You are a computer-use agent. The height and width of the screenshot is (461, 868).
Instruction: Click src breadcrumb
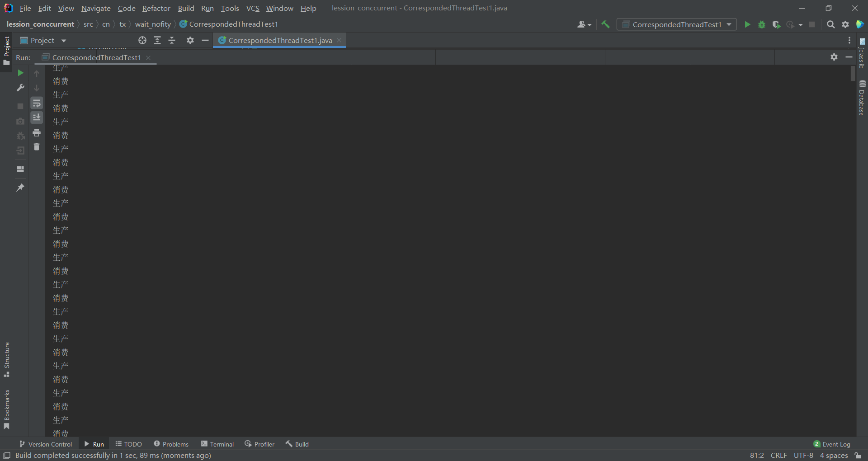coord(88,24)
